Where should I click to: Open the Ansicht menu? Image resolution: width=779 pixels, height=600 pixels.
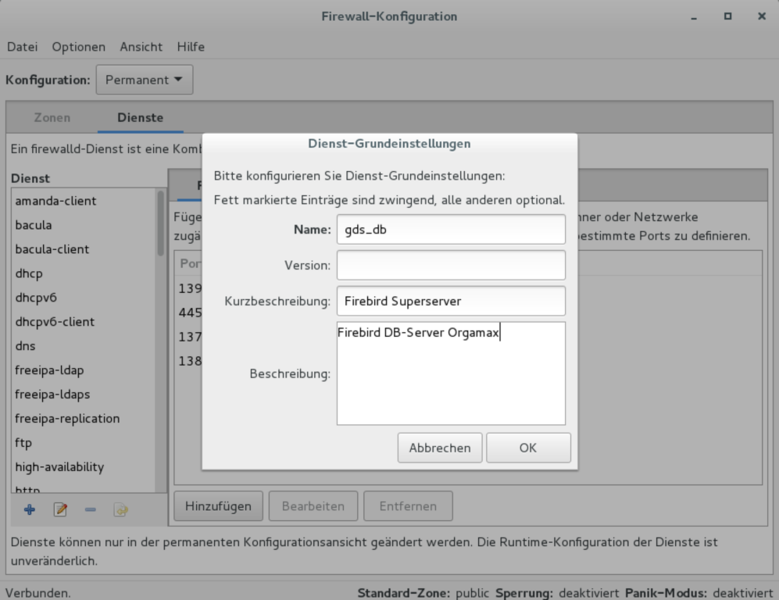click(x=141, y=47)
